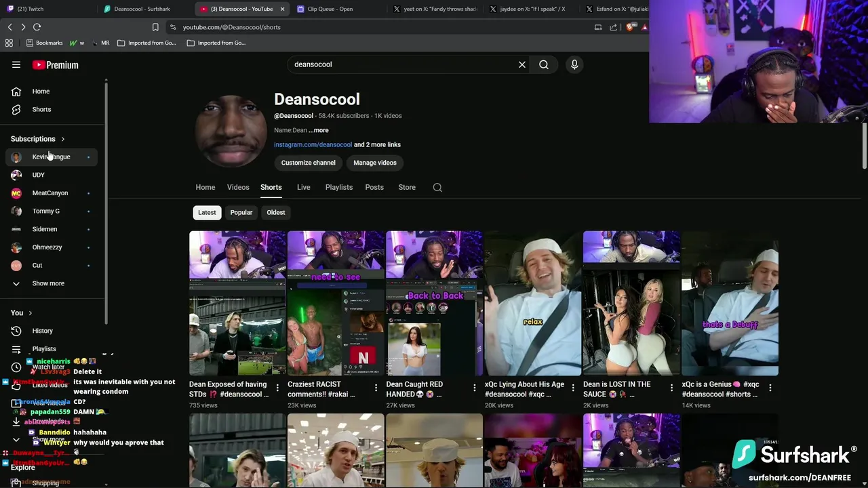Start voice search with the microphone icon
868x488 pixels.
pyautogui.click(x=574, y=64)
